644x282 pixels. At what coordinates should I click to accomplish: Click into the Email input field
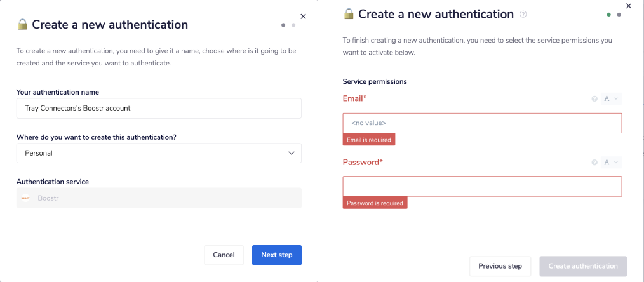[x=482, y=123]
